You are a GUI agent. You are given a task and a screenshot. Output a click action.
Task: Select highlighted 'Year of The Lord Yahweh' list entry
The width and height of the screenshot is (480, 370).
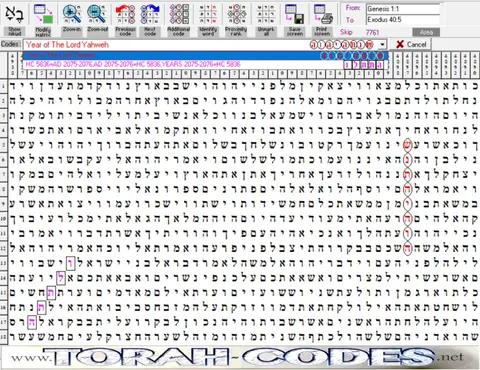point(206,55)
